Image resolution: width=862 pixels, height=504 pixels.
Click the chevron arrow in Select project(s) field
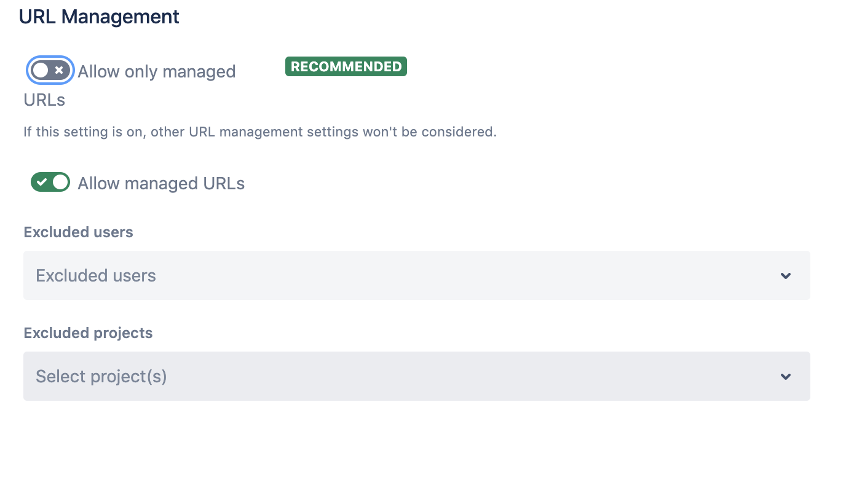[x=785, y=377]
